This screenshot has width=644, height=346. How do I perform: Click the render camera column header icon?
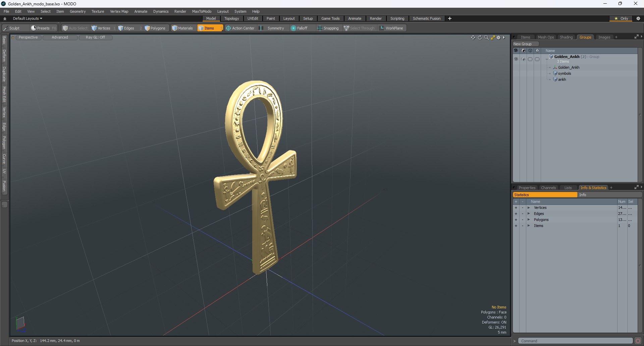point(523,51)
